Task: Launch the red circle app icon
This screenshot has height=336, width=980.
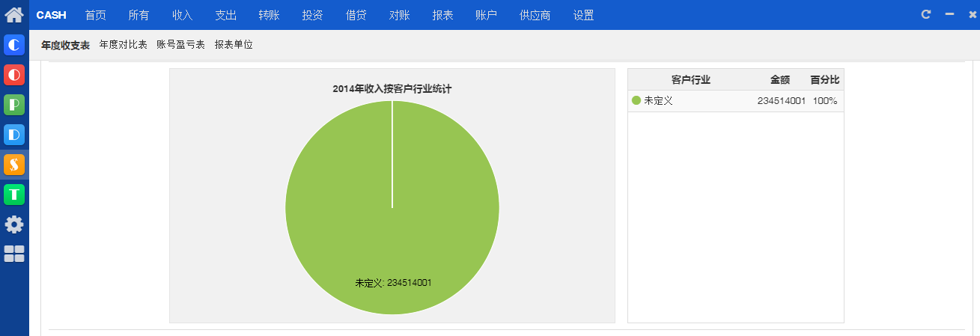Action: tap(14, 75)
